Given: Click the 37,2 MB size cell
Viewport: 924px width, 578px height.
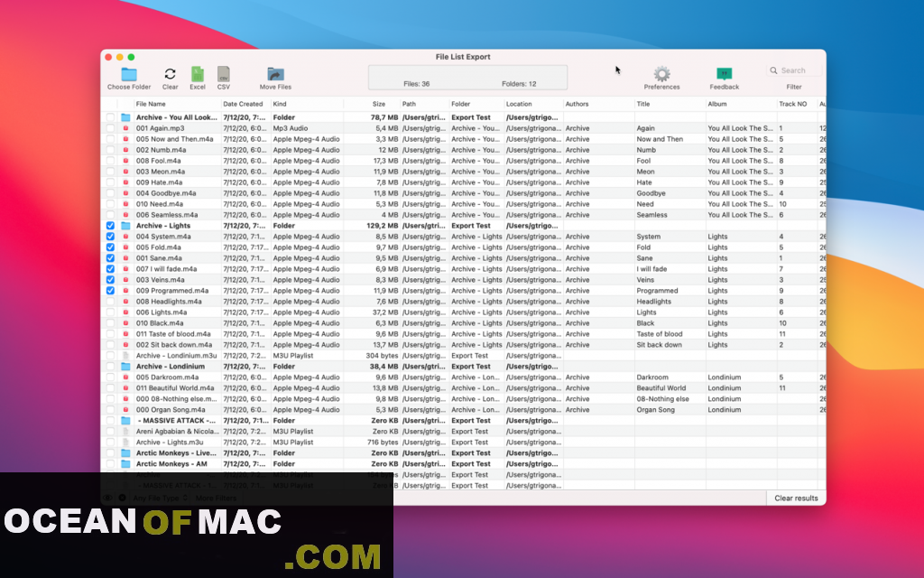Looking at the screenshot, I should tap(386, 312).
